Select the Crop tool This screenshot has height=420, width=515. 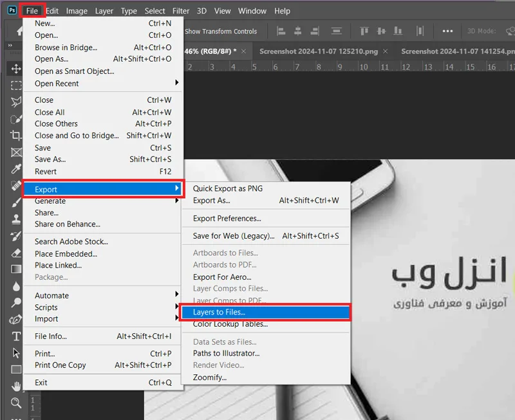pyautogui.click(x=15, y=135)
